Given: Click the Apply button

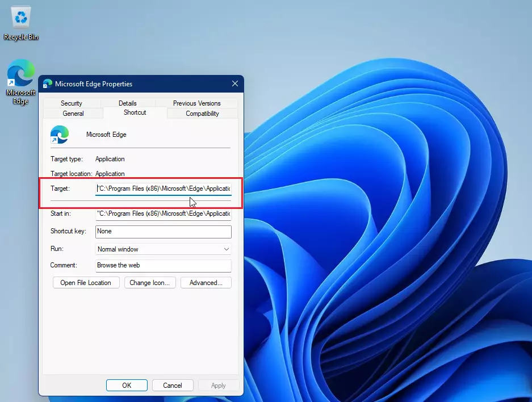Looking at the screenshot, I should (218, 386).
